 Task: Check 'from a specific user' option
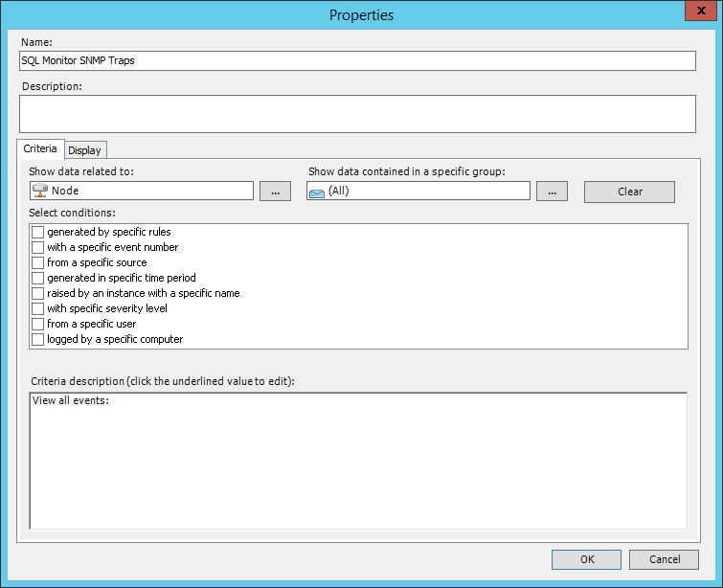pyautogui.click(x=38, y=324)
